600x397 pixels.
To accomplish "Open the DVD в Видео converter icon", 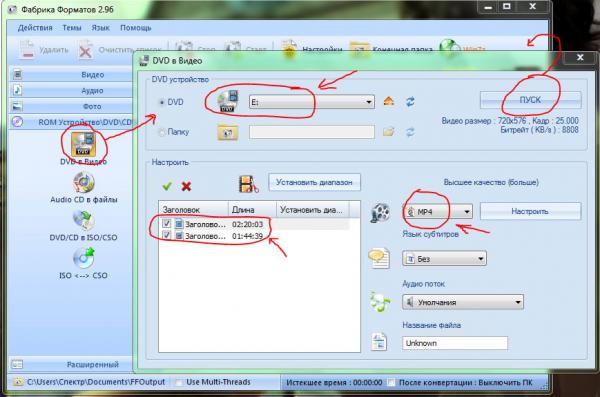I will coord(83,144).
